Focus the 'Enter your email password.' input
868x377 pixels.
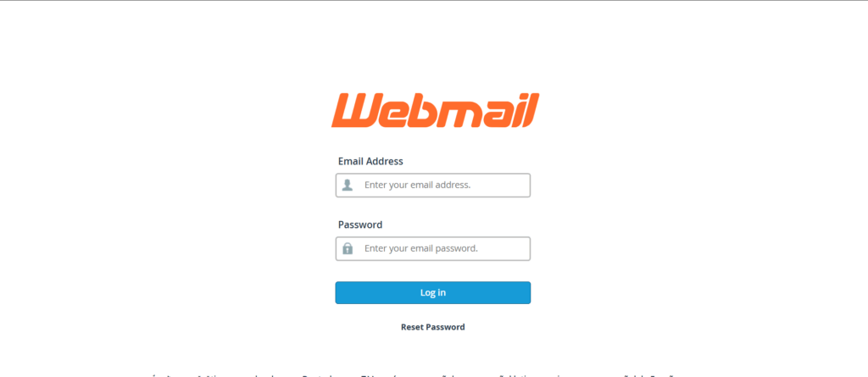433,248
